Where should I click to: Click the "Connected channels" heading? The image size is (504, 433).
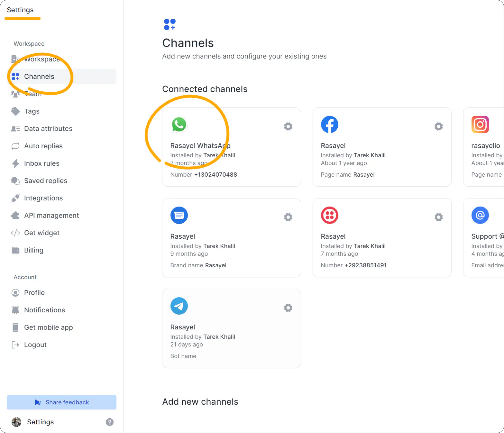coord(205,89)
